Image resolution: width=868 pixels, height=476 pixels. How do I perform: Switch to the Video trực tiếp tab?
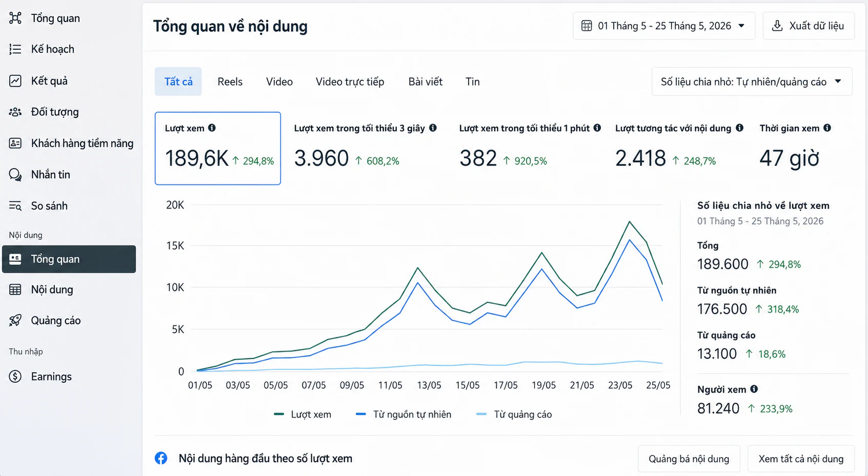pyautogui.click(x=350, y=81)
